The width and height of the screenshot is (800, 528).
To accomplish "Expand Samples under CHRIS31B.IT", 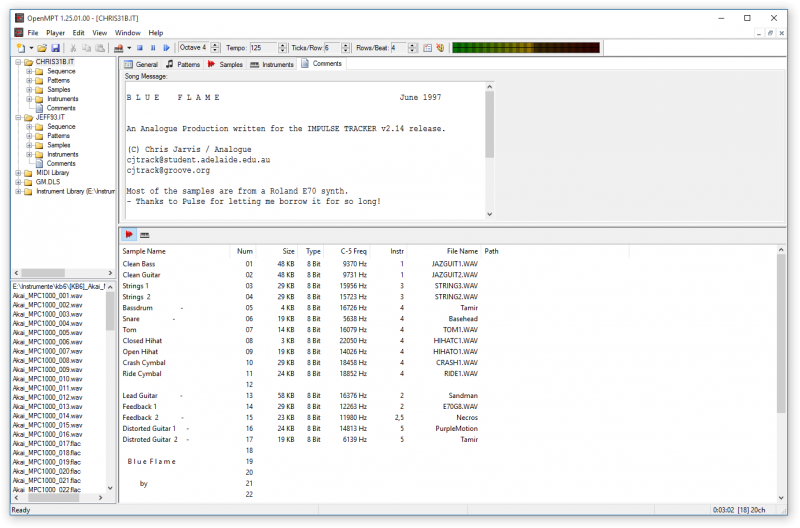I will tap(29, 90).
